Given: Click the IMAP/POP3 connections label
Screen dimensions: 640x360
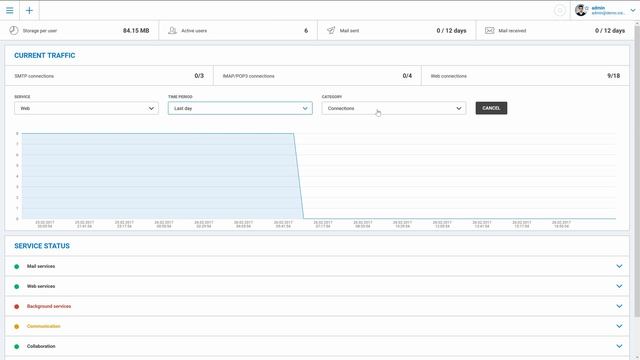Looking at the screenshot, I should [x=249, y=76].
